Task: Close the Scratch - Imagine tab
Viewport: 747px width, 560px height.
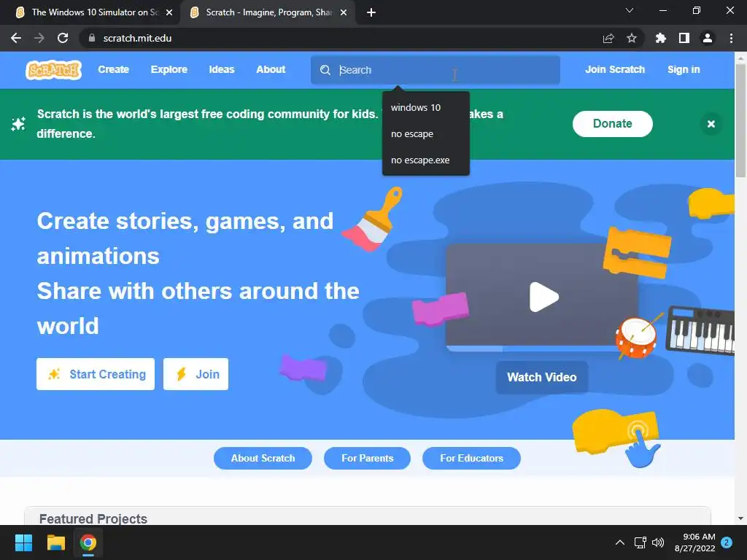Action: (344, 12)
